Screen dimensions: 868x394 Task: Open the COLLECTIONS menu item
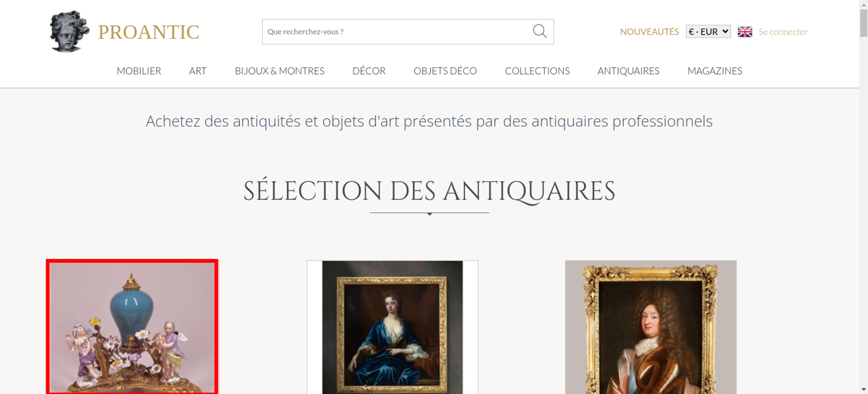point(537,71)
